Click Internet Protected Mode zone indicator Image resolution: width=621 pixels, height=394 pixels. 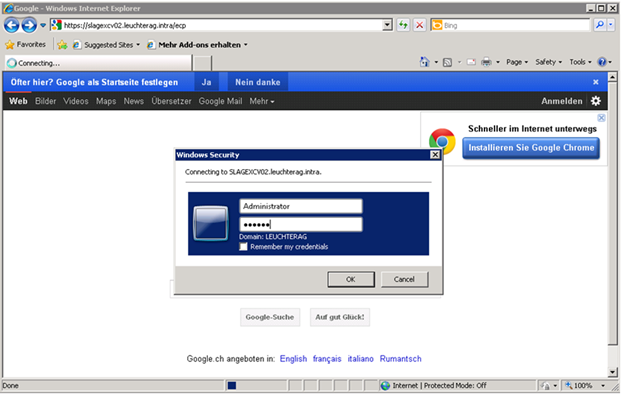point(457,385)
